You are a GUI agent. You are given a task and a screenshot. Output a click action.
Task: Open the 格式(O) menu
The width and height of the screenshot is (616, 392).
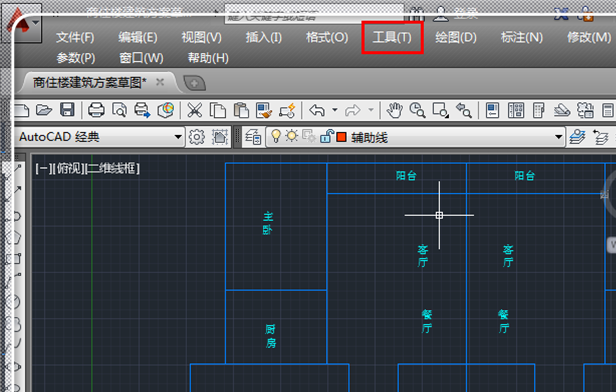327,38
